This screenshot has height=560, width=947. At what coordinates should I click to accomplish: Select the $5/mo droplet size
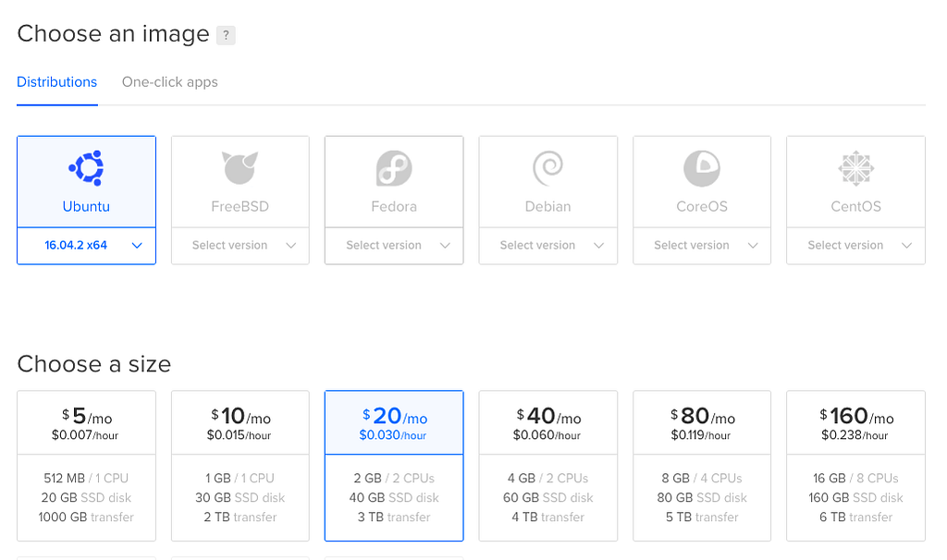[x=86, y=465]
